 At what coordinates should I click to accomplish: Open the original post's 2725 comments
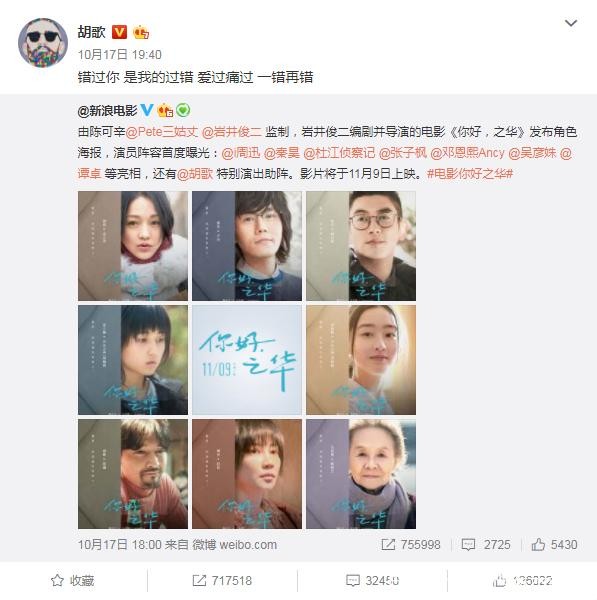(x=468, y=545)
